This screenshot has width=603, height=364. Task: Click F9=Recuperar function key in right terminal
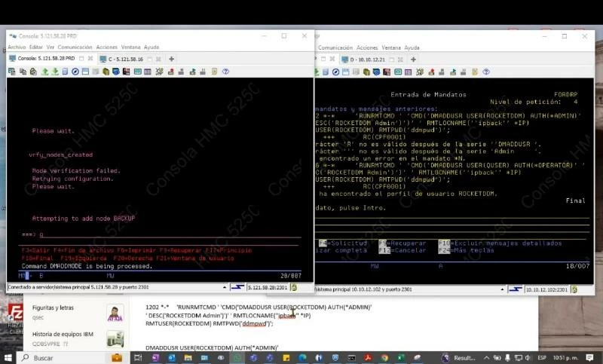coord(403,243)
